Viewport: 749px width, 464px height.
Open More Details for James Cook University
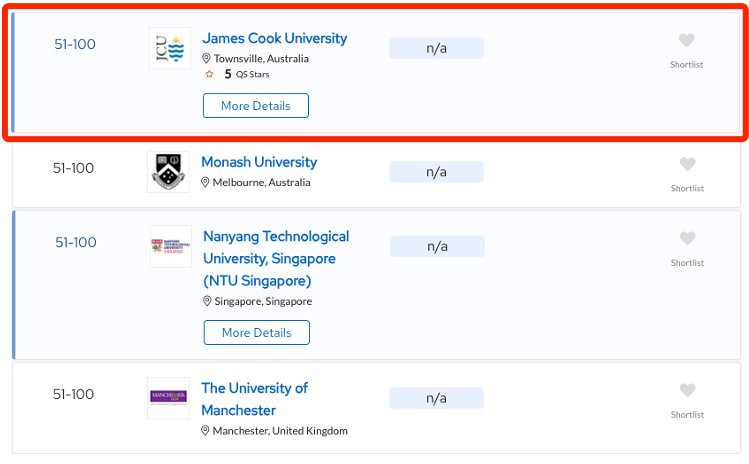[x=256, y=106]
